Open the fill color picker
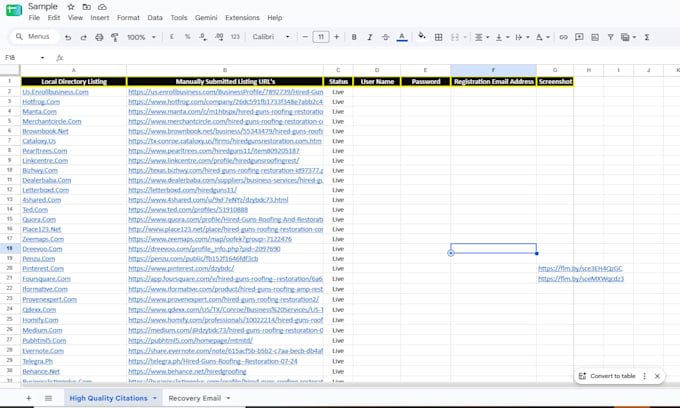This screenshot has height=408, width=680. [422, 36]
